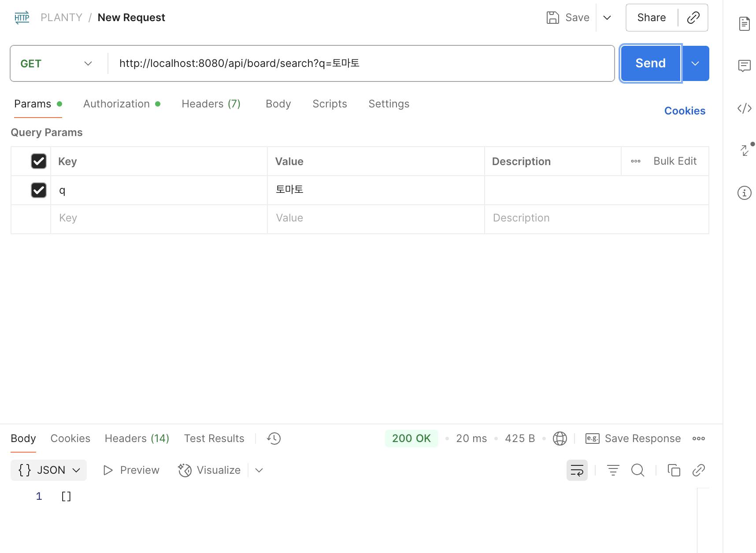
Task: Expand Visualize options chevron
Action: pyautogui.click(x=259, y=470)
